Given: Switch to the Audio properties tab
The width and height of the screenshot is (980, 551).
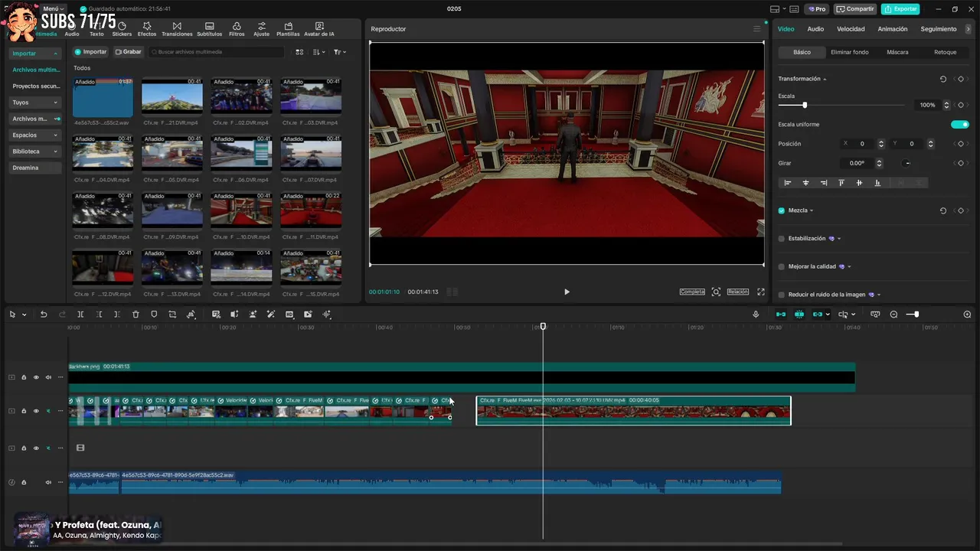Looking at the screenshot, I should coord(815,29).
